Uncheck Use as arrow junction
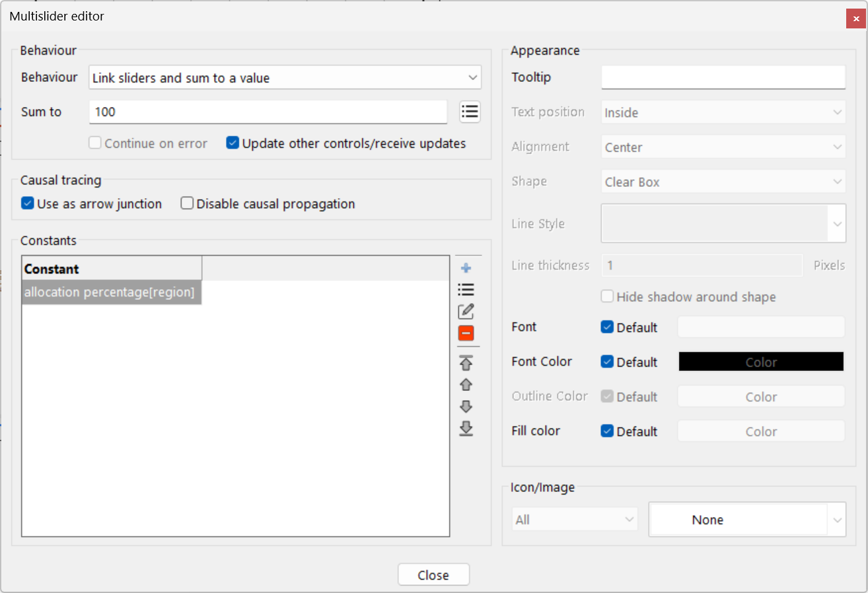Viewport: 868px width, 593px height. click(27, 204)
